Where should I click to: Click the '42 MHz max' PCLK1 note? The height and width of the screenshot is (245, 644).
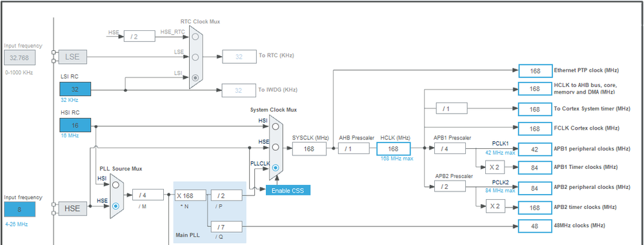(x=500, y=152)
